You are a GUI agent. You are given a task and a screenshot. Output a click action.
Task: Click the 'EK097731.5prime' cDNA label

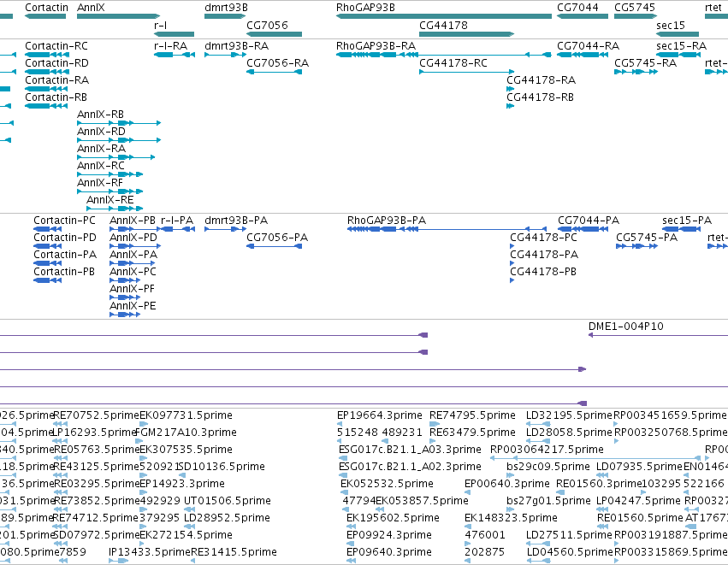point(186,415)
